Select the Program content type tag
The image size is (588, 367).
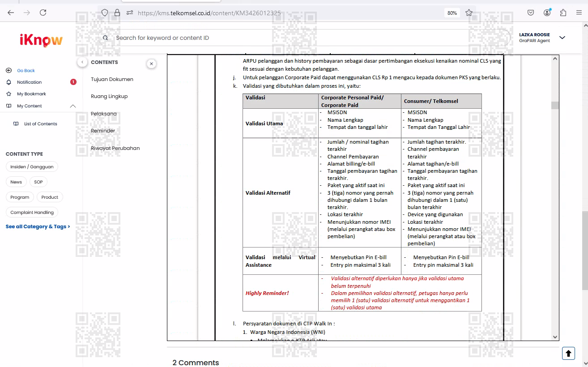20,197
